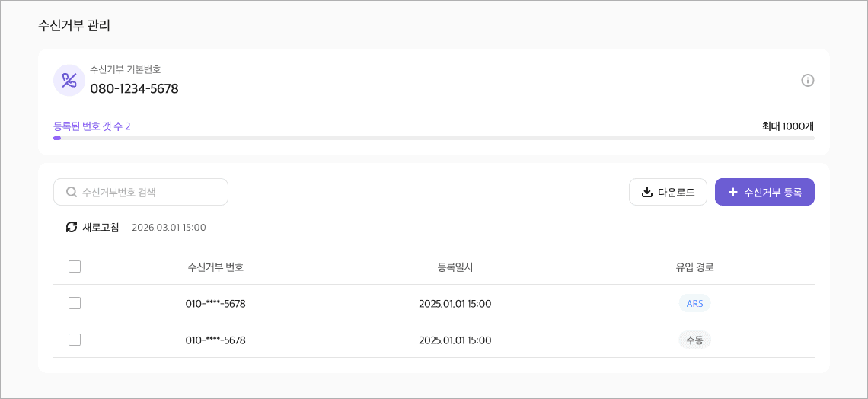Check the box on the ARS row
This screenshot has width=868, height=399.
(x=75, y=303)
